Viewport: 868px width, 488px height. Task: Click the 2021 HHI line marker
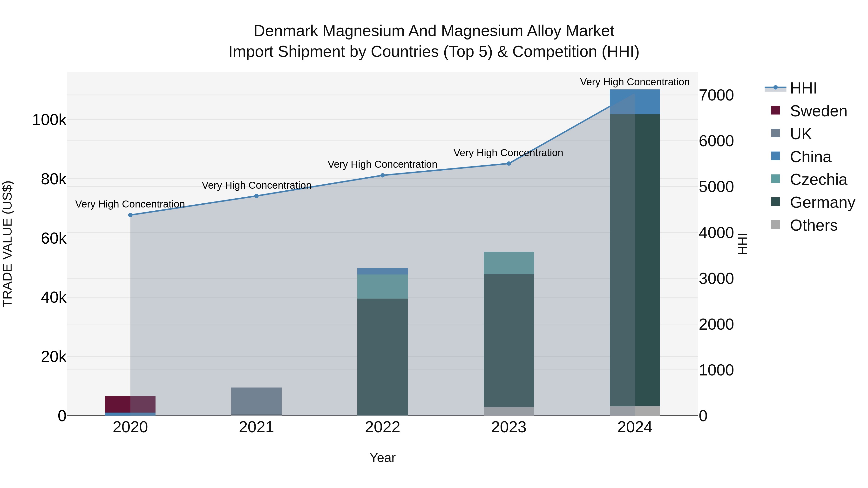click(x=257, y=196)
